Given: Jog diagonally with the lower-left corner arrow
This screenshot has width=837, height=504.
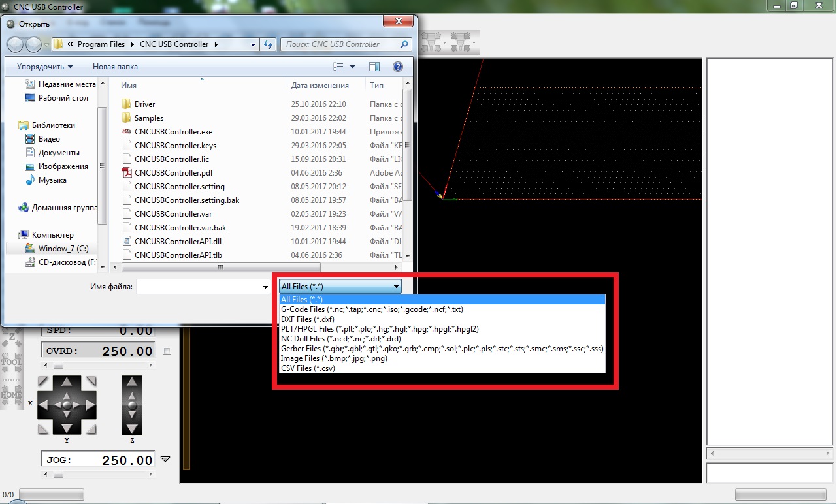Looking at the screenshot, I should [43, 429].
